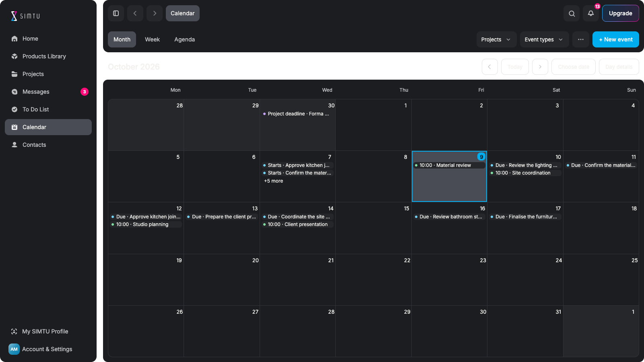644x362 pixels.
Task: Open Due Prepare the client event
Action: [222, 217]
